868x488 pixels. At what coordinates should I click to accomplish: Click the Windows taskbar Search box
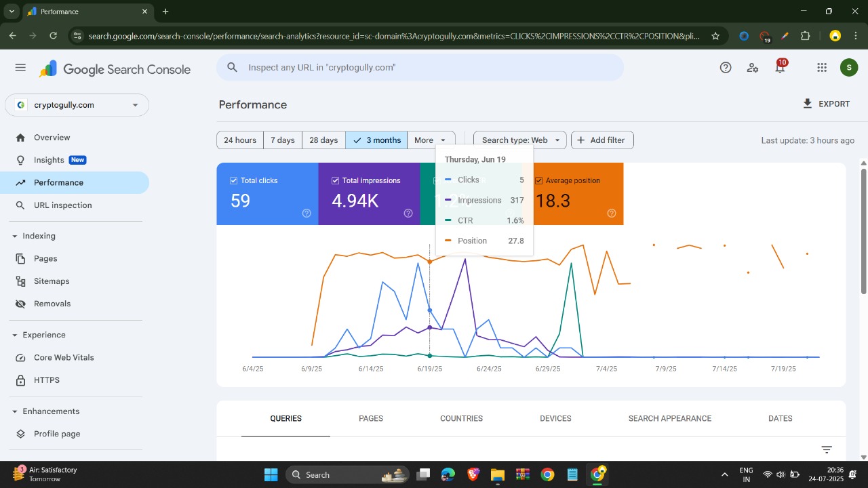tap(346, 474)
